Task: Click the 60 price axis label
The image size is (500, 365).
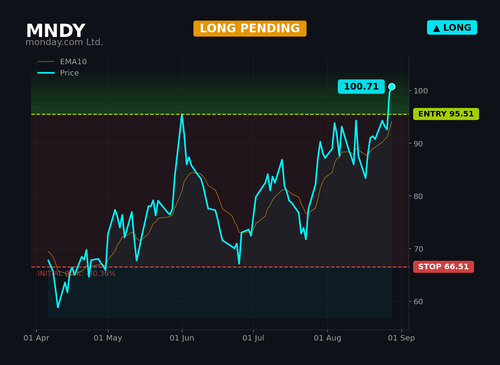Action: (x=418, y=302)
